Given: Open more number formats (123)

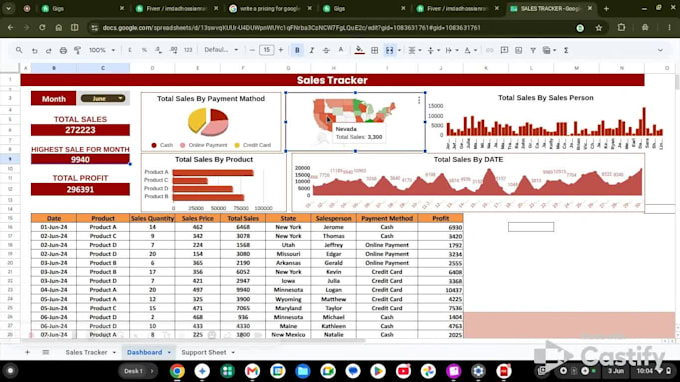Looking at the screenshot, I should click(188, 50).
